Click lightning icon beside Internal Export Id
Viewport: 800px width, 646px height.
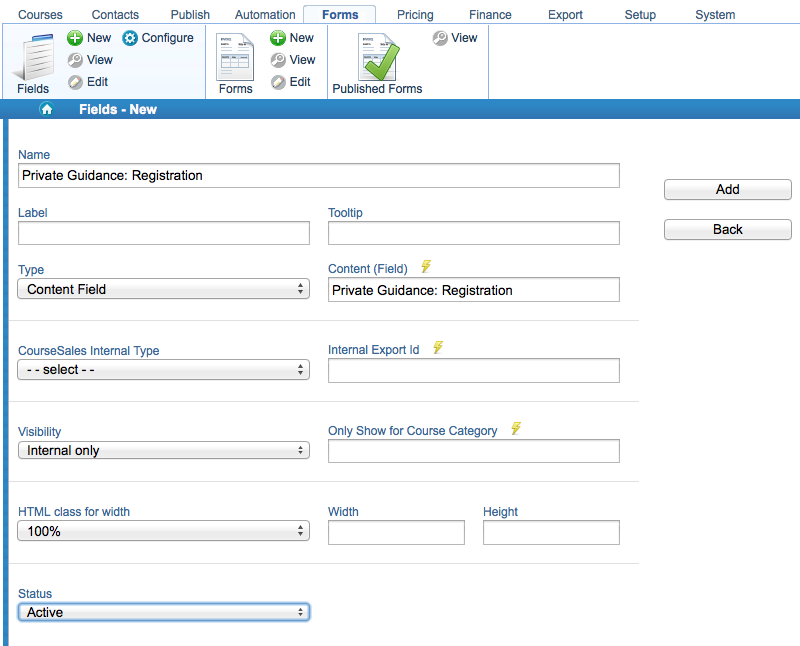(x=438, y=347)
